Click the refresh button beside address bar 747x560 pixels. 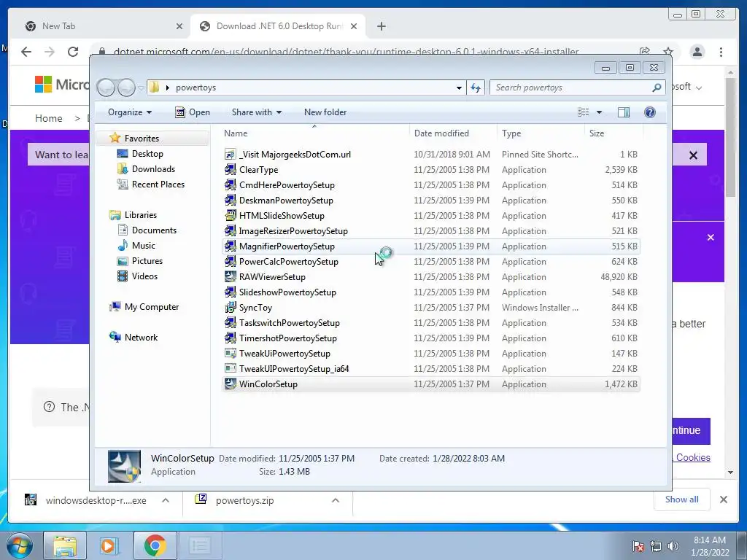point(476,87)
